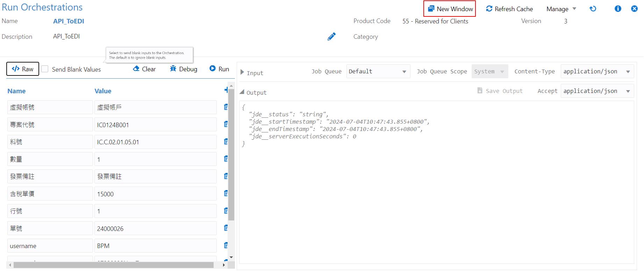Open orchestration in New Window
The image size is (644, 276).
click(450, 9)
